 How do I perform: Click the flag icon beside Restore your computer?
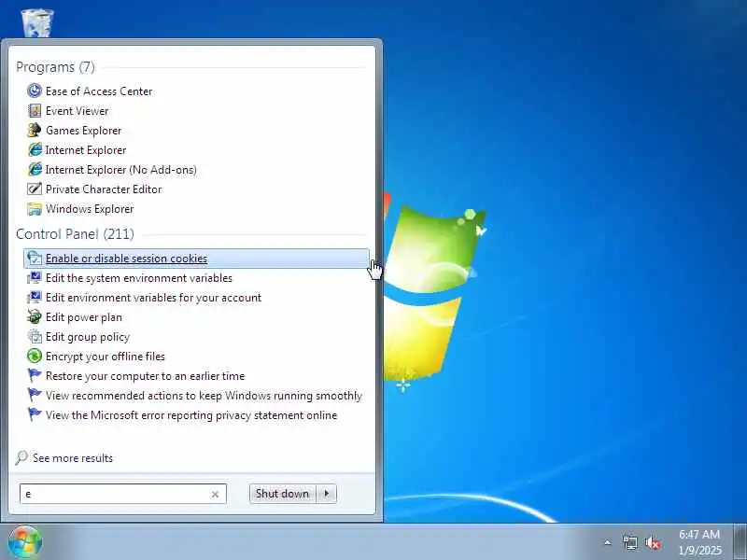pos(35,375)
